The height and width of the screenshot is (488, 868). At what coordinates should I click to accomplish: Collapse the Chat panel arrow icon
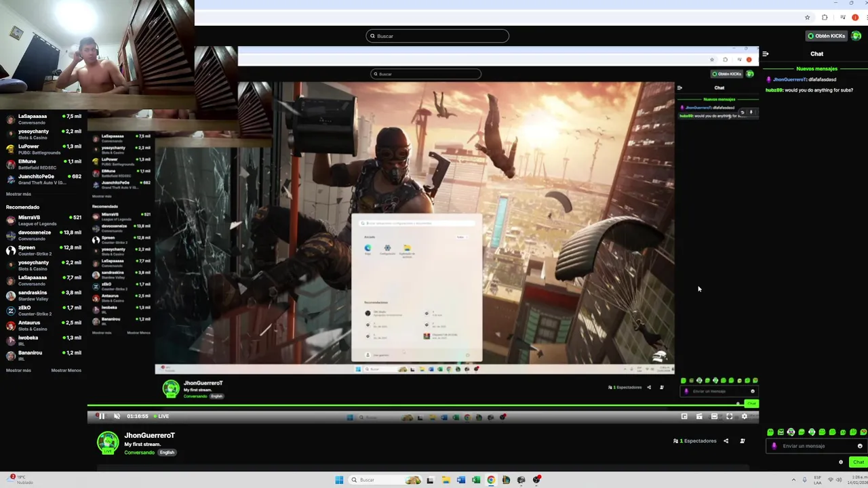[x=765, y=54]
